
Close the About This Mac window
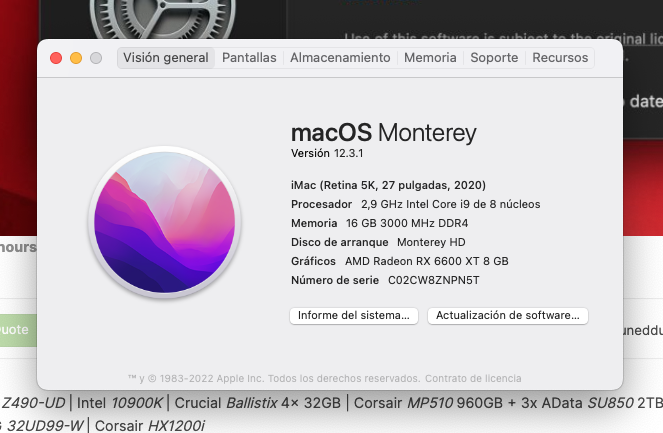click(56, 58)
